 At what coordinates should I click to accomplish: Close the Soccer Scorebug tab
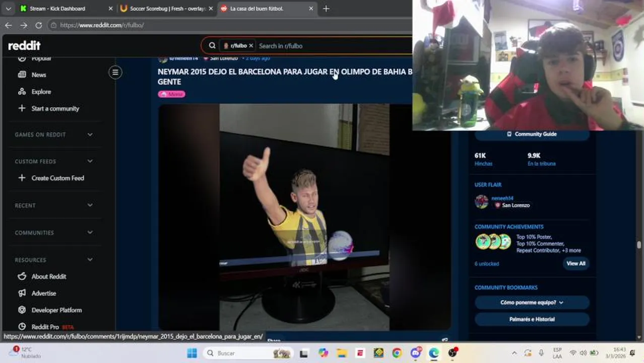211,9
